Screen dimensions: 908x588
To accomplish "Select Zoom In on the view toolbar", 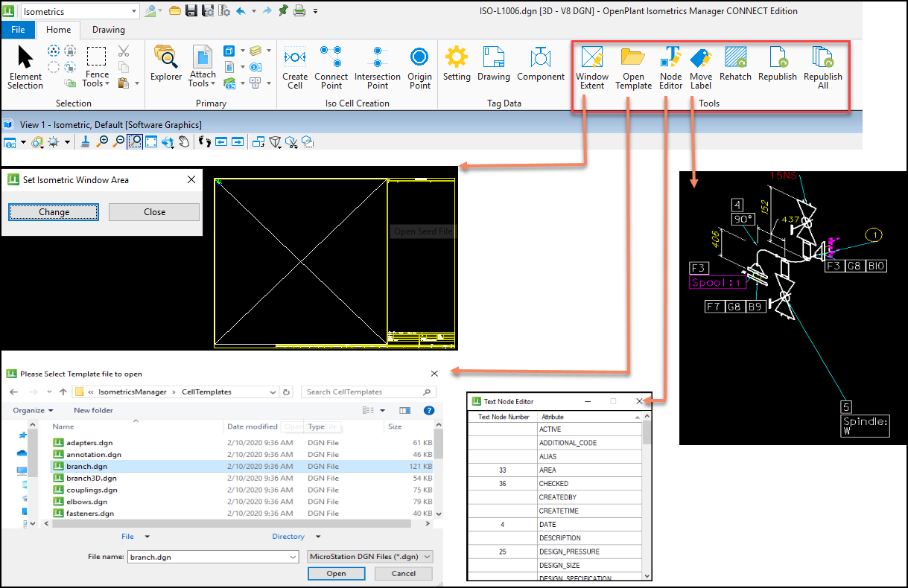I will click(104, 141).
